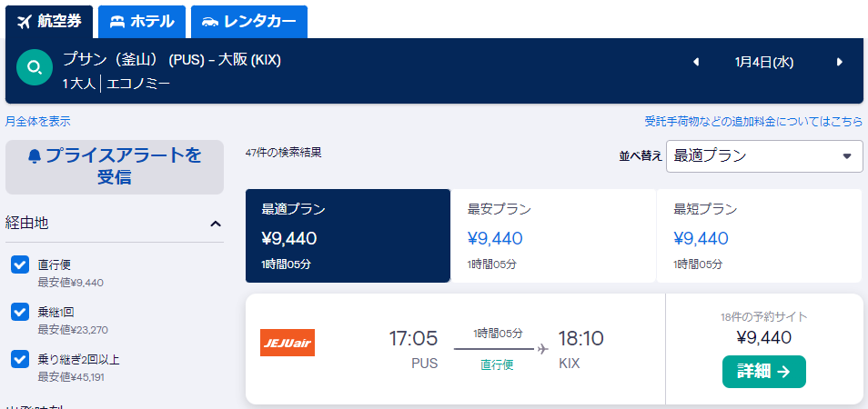Click the 詳細 button for Jeju Air flight
This screenshot has height=409, width=868.
click(x=764, y=372)
